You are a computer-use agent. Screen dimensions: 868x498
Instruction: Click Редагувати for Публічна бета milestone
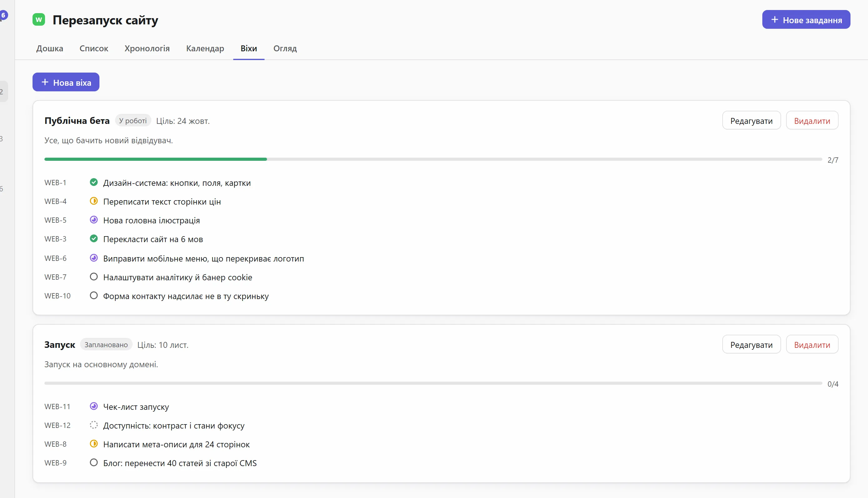(751, 121)
